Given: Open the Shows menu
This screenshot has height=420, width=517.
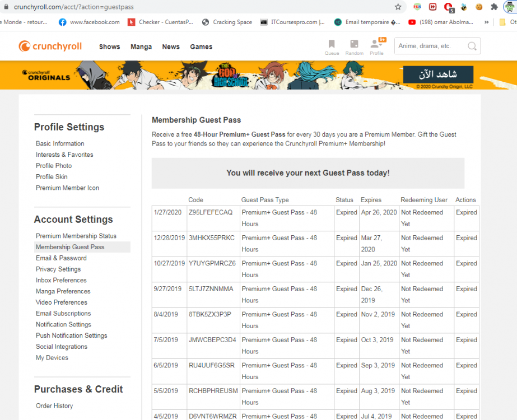Looking at the screenshot, I should click(x=109, y=47).
